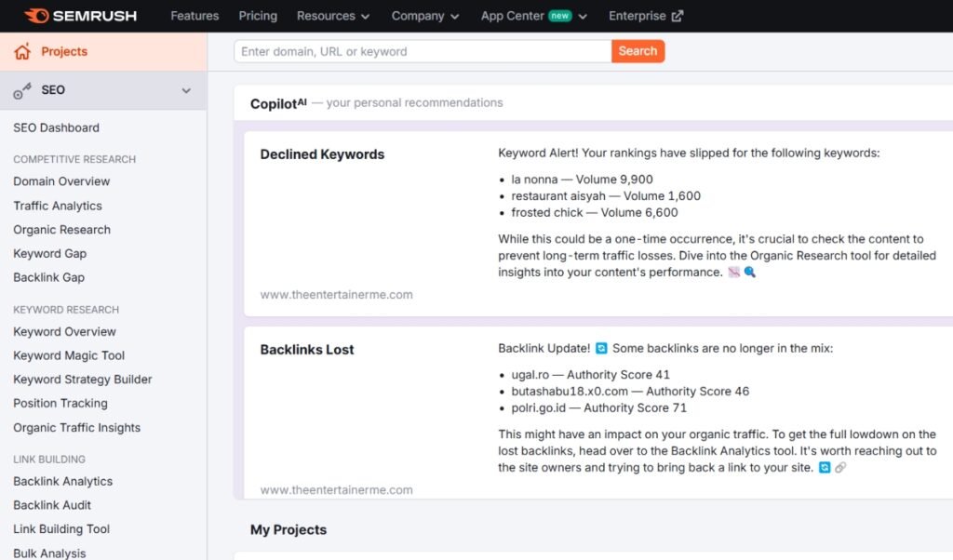Viewport: 953px width, 560px height.
Task: Click the Backlinks Lost card title
Action: (307, 349)
